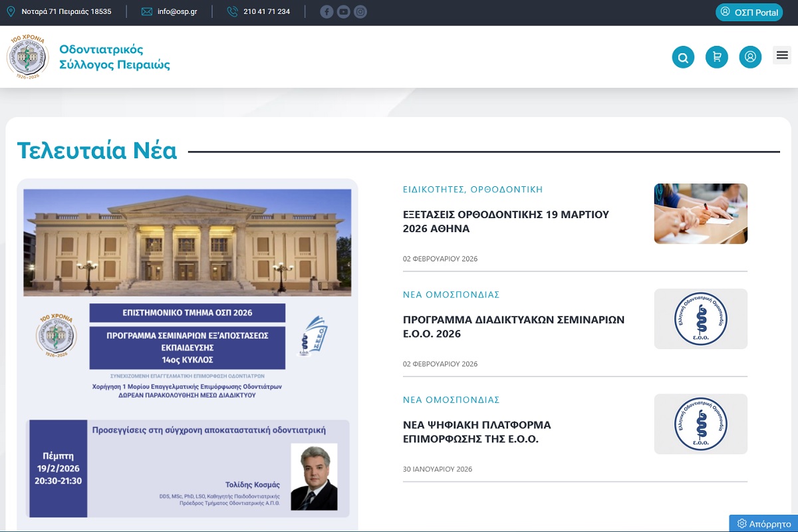The width and height of the screenshot is (798, 532).
Task: Click the ΟΣΠ Portal button
Action: [749, 12]
